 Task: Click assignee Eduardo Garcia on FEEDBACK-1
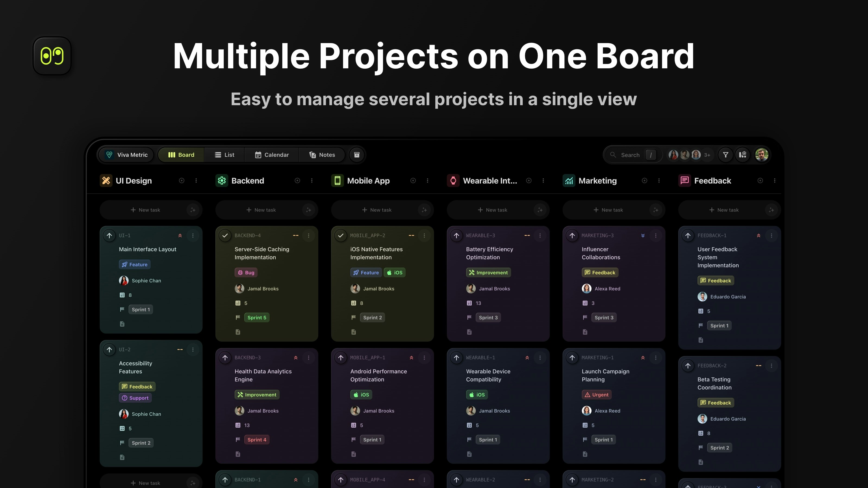(722, 297)
